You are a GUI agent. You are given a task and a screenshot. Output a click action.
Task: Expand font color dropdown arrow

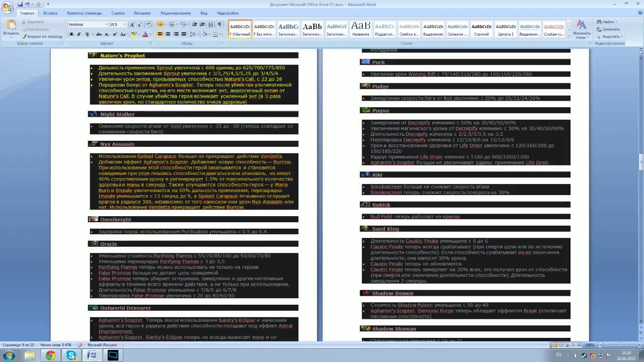point(150,34)
